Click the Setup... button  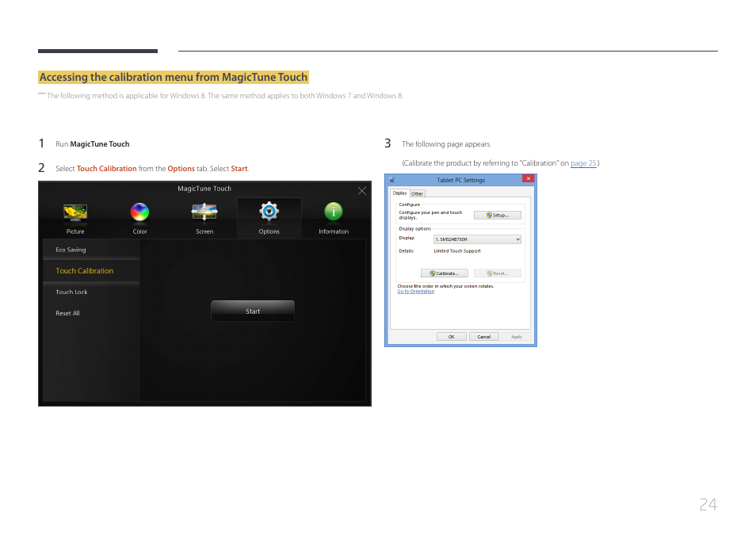(x=497, y=215)
